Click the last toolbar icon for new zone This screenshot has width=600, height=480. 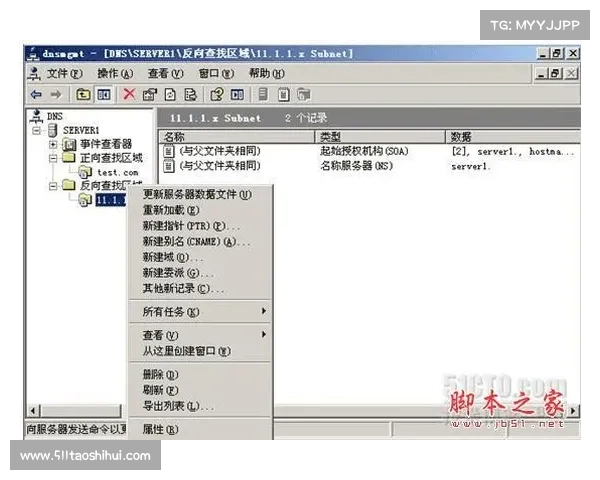click(304, 94)
